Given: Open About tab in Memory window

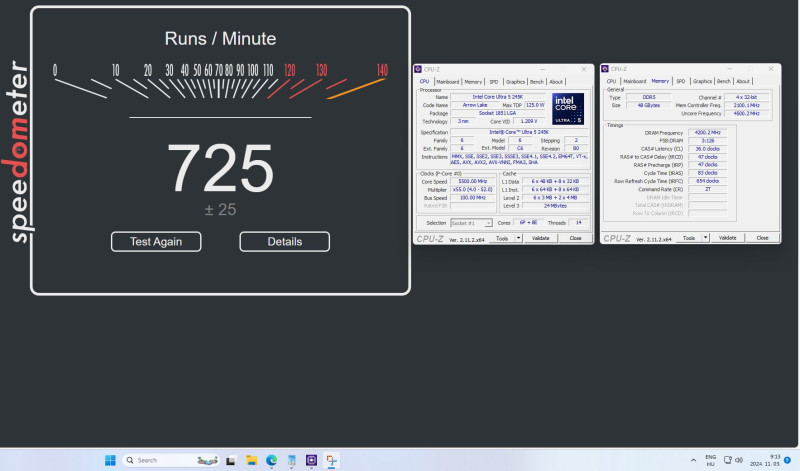Looking at the screenshot, I should tap(743, 81).
